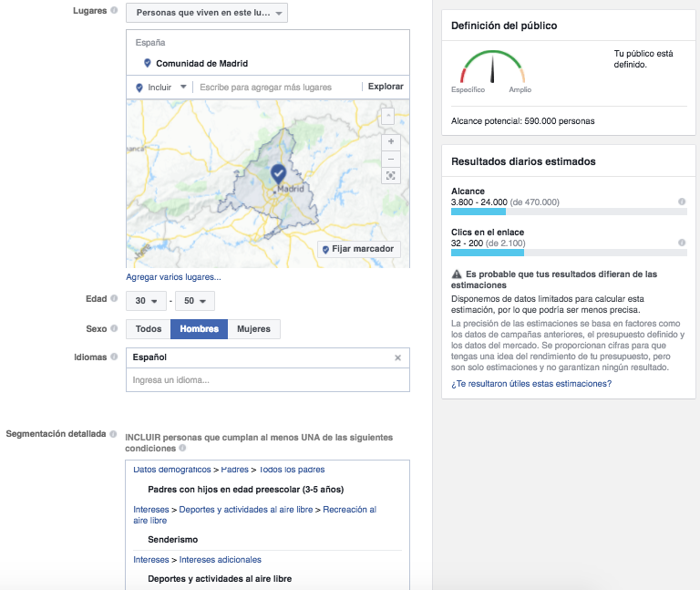Open the 'Personas que viven en este lugar' dropdown
Image resolution: width=700 pixels, height=590 pixels.
point(207,13)
